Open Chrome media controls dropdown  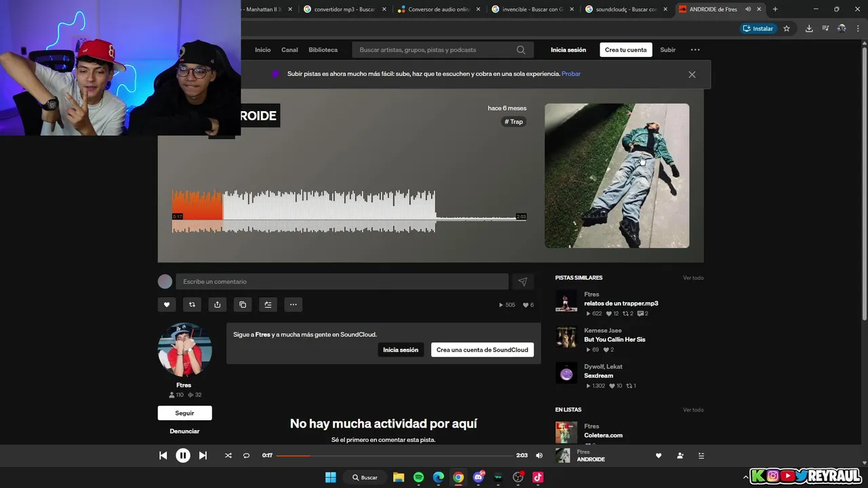click(825, 28)
